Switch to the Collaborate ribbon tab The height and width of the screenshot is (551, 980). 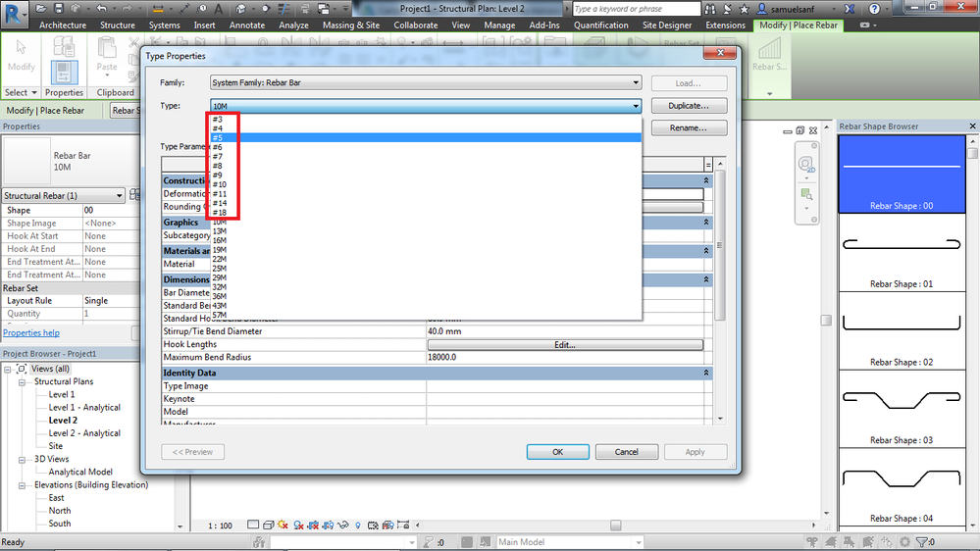coord(416,25)
